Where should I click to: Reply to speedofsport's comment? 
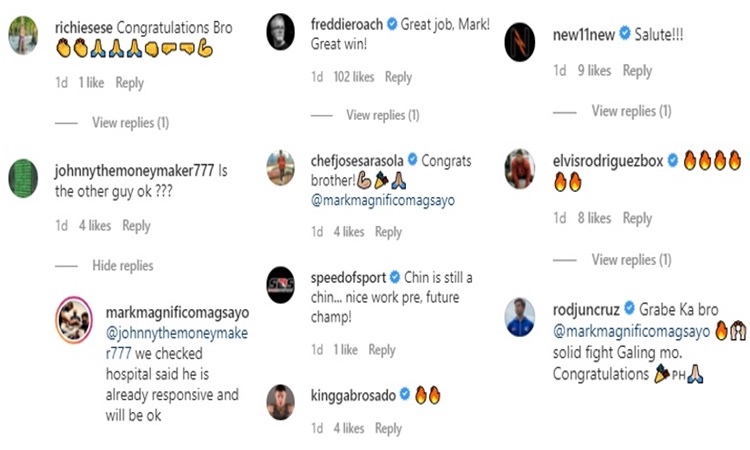click(x=382, y=350)
